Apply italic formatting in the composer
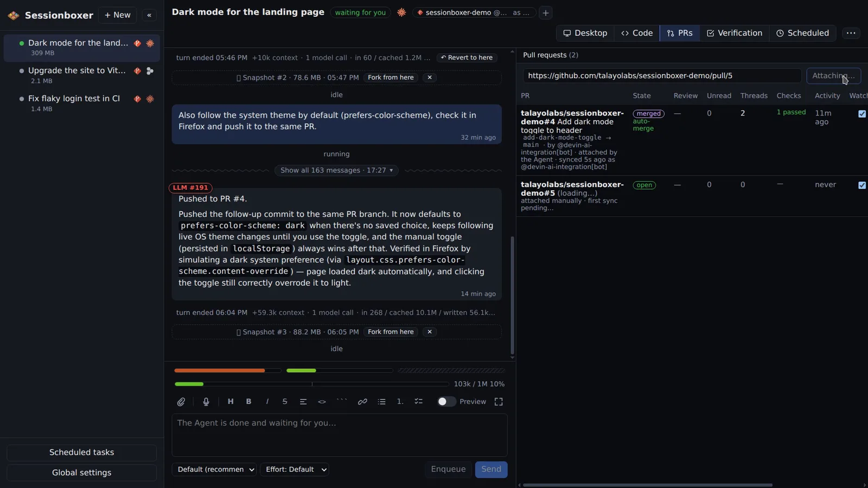Image resolution: width=868 pixels, height=488 pixels. point(267,402)
